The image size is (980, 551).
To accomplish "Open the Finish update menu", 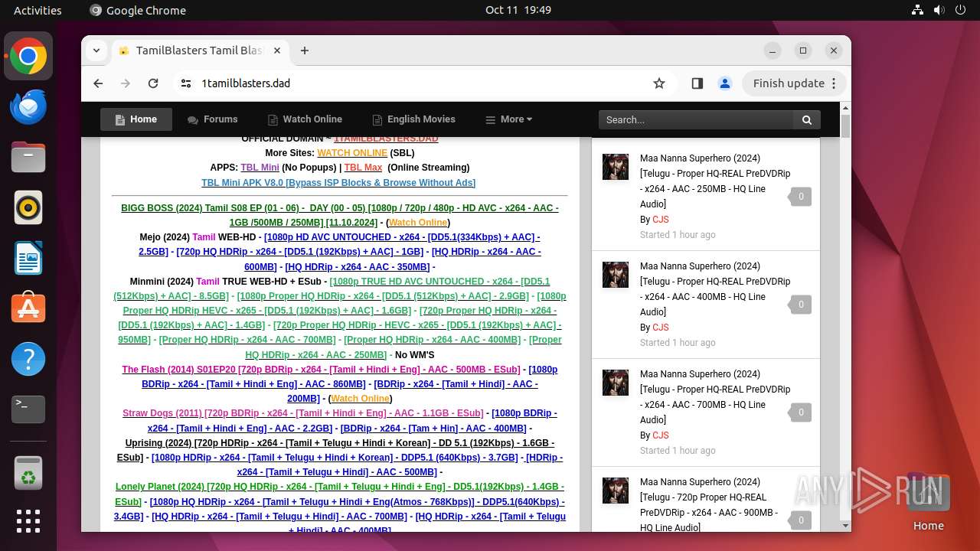I will point(793,83).
